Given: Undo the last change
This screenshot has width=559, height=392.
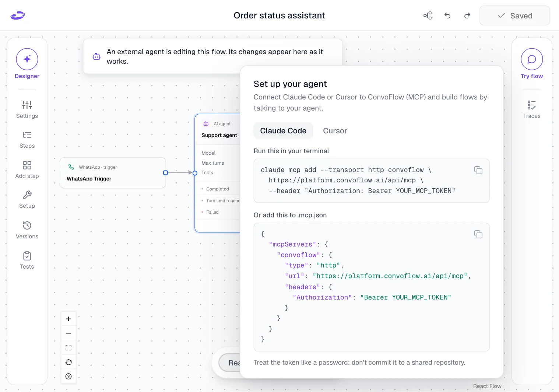Looking at the screenshot, I should coord(447,15).
